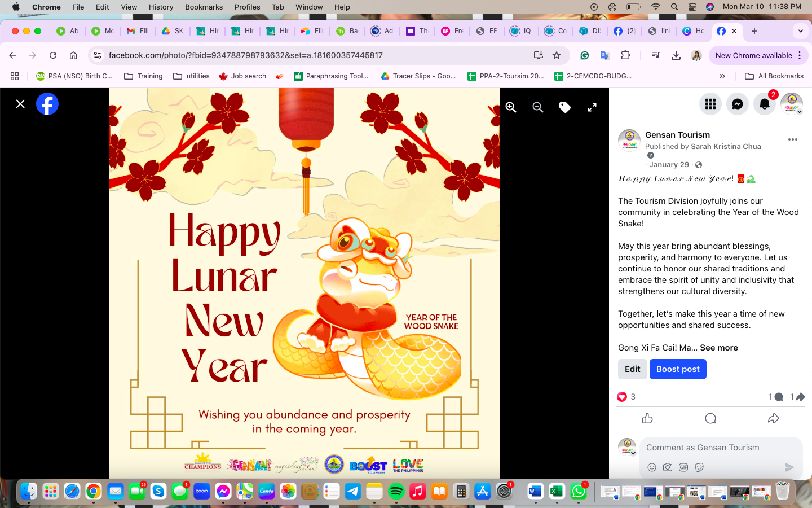Insert an emoji in the comment

point(652,467)
